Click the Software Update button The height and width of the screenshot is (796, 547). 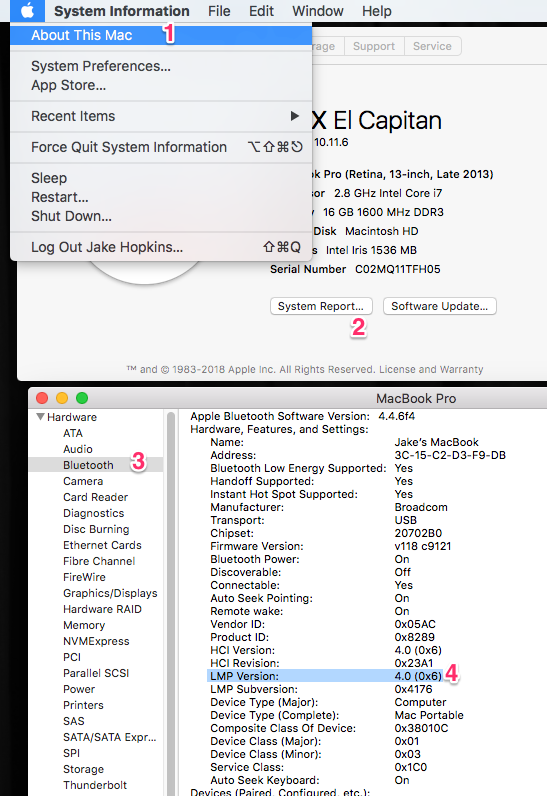coord(439,306)
